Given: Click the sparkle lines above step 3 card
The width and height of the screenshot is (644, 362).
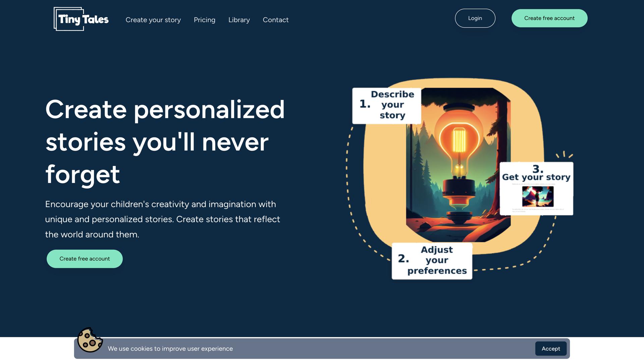Looking at the screenshot, I should (565, 155).
